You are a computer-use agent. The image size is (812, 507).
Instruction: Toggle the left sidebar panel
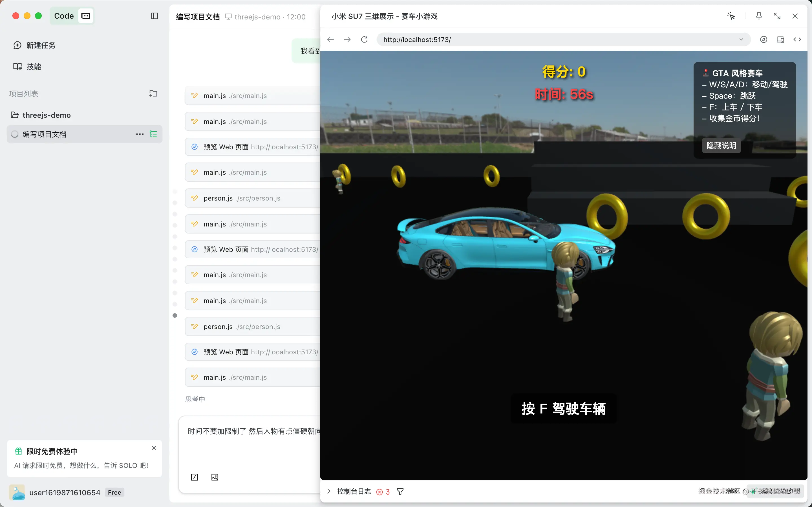pyautogui.click(x=154, y=16)
